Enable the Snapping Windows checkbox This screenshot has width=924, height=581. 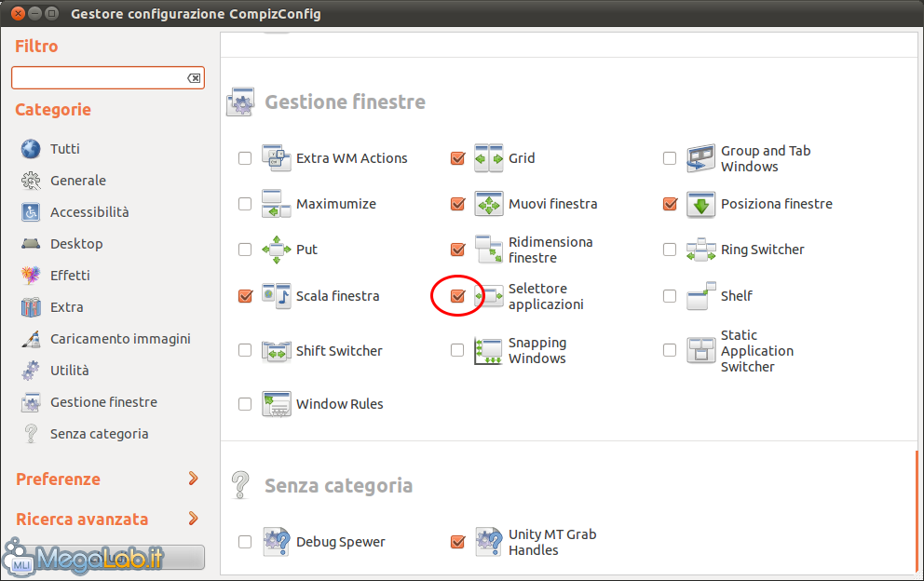[457, 350]
